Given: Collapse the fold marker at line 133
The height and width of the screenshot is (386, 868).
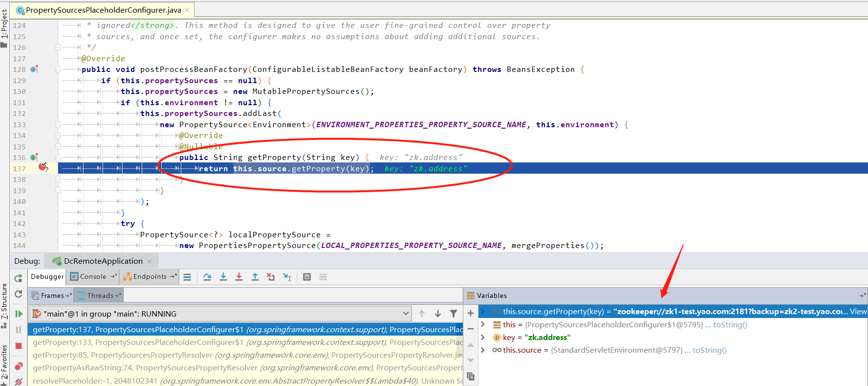Looking at the screenshot, I should [58, 125].
